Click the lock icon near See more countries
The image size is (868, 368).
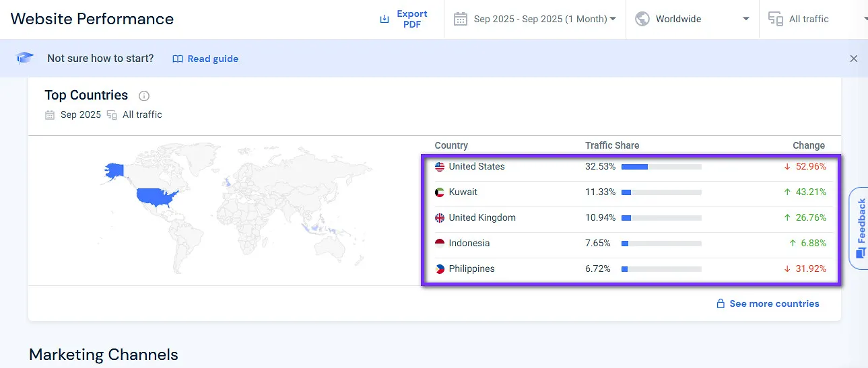point(721,304)
